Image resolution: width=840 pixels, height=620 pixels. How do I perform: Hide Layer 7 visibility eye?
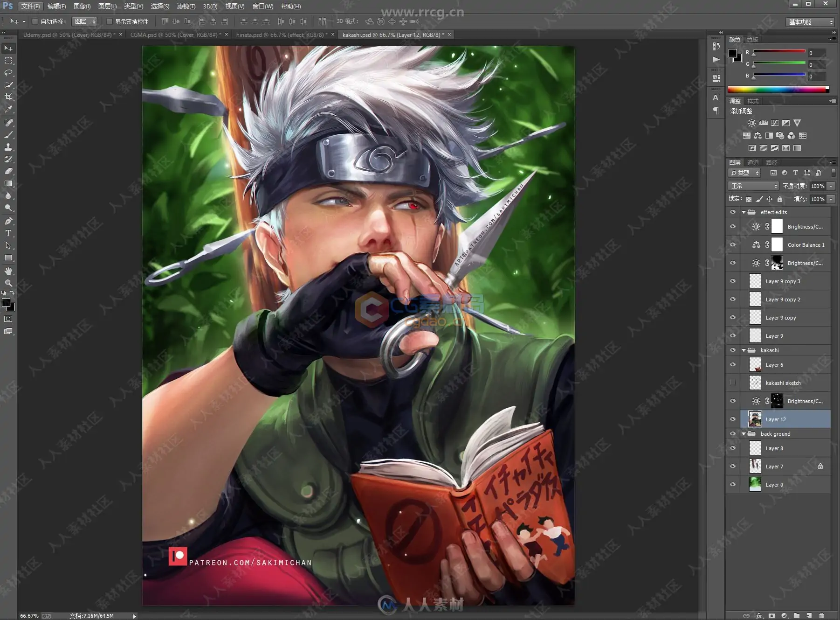(733, 467)
